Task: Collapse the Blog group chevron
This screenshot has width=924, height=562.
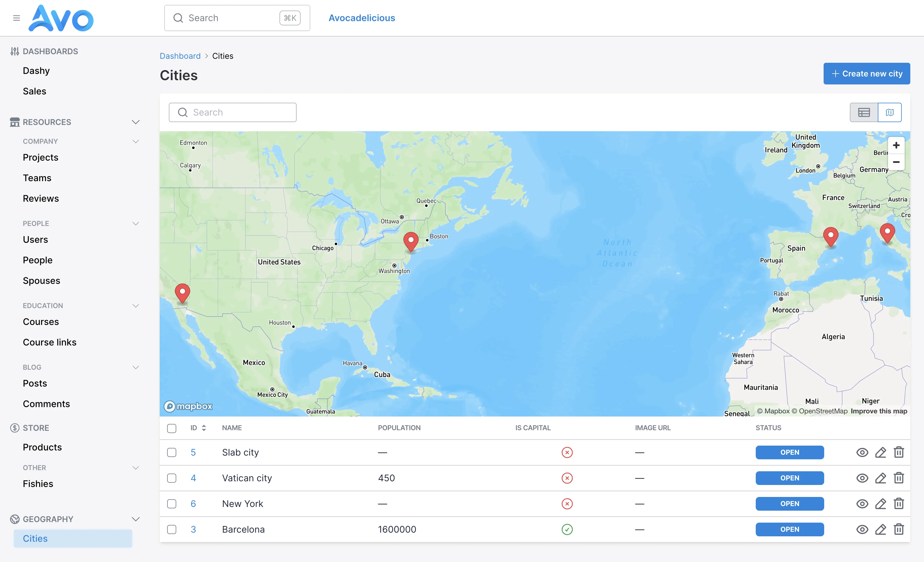Action: pyautogui.click(x=136, y=367)
